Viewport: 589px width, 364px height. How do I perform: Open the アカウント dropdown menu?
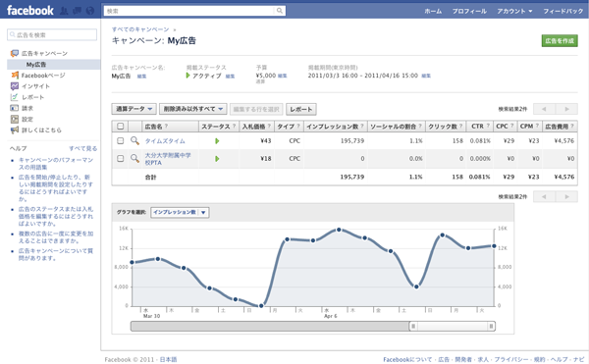[514, 11]
